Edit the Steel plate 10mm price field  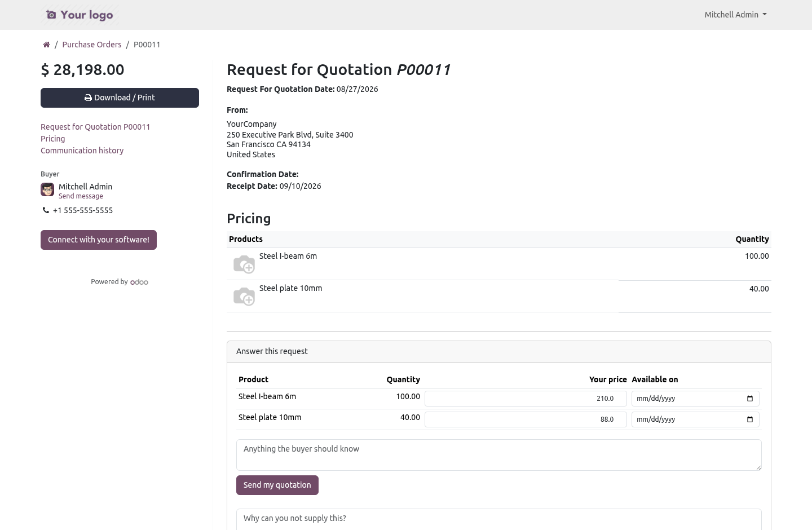(526, 419)
